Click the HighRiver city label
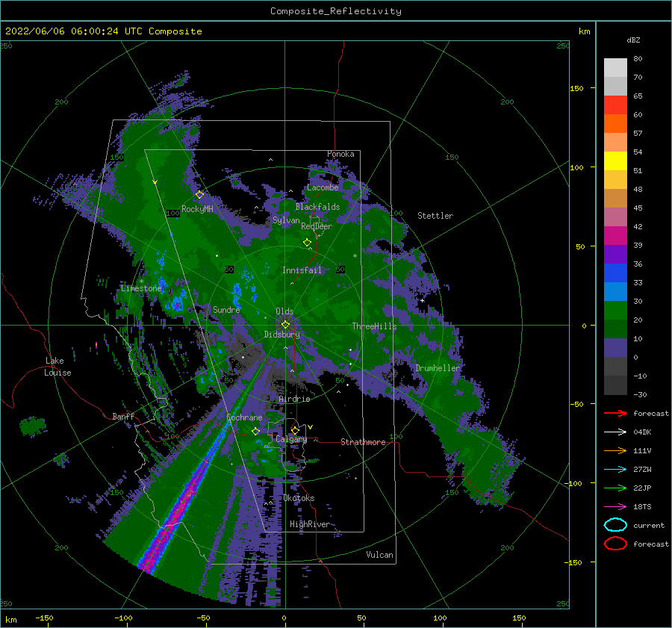 pyautogui.click(x=309, y=524)
